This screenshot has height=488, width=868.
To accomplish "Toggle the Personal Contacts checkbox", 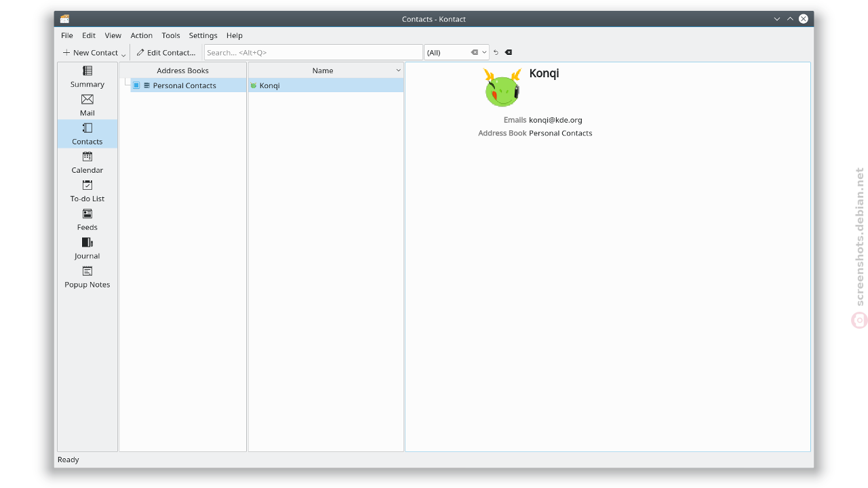I will 136,85.
